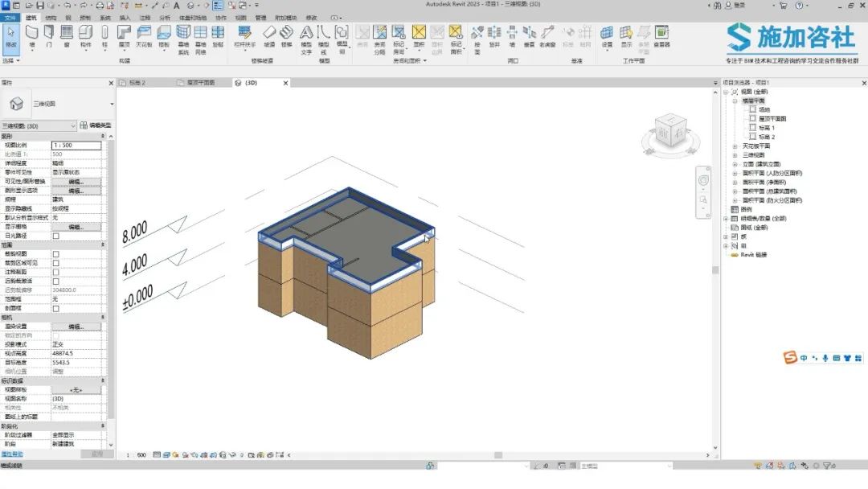Open the work plane Viewer (查看器)

point(661,36)
